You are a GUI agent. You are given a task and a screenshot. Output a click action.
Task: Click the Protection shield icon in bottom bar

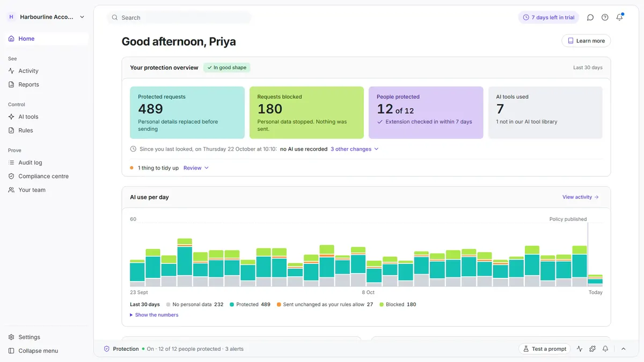tap(107, 349)
